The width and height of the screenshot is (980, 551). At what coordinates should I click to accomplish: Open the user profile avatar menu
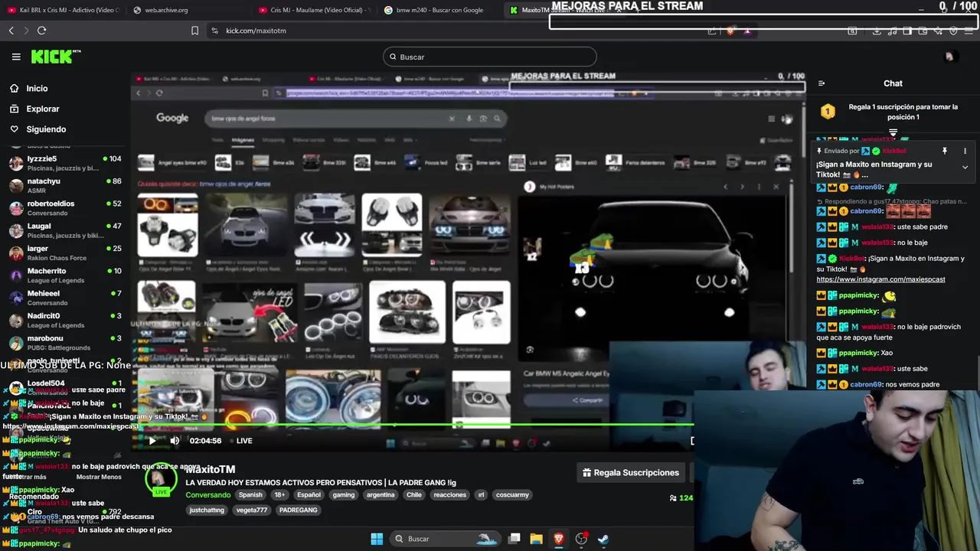pyautogui.click(x=949, y=57)
